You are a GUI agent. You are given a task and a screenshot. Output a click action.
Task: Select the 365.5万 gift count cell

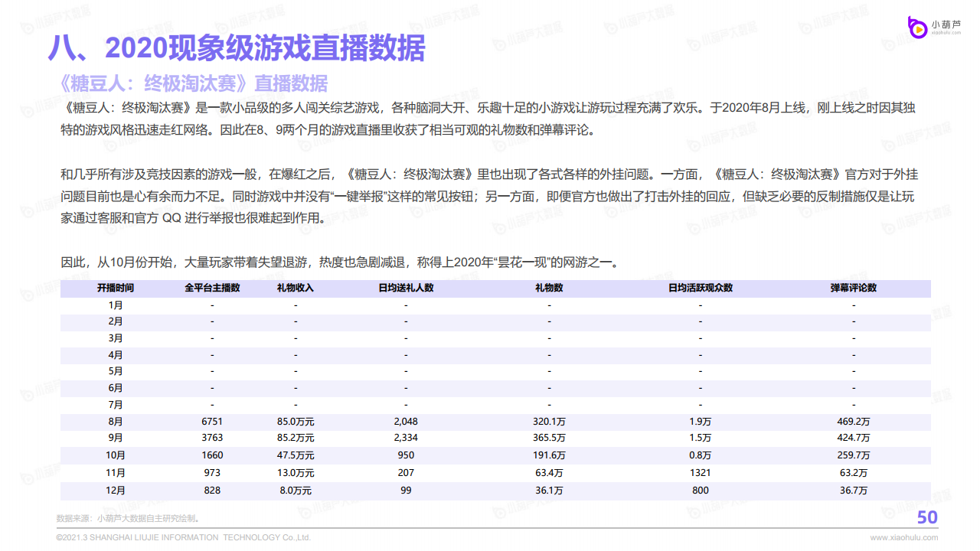pos(549,439)
